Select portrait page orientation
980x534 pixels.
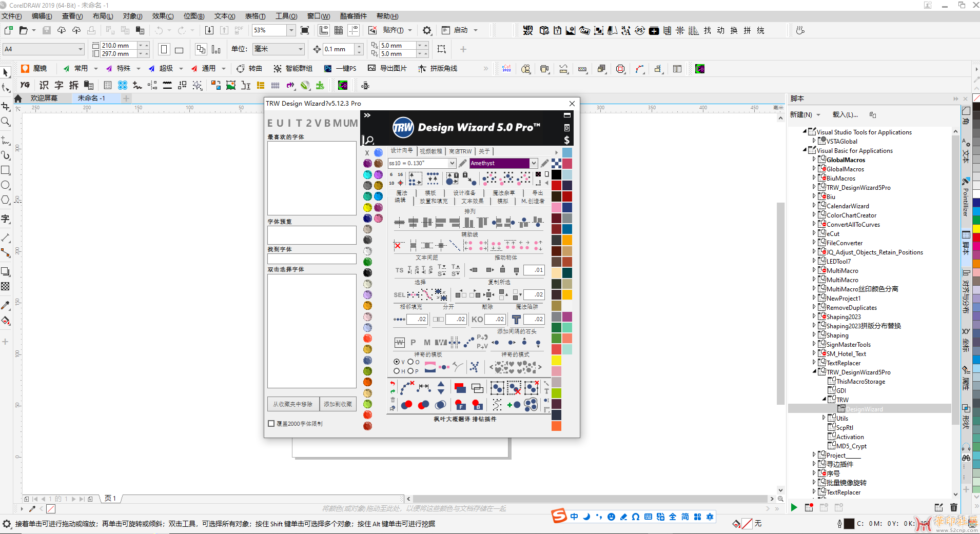[x=164, y=49]
